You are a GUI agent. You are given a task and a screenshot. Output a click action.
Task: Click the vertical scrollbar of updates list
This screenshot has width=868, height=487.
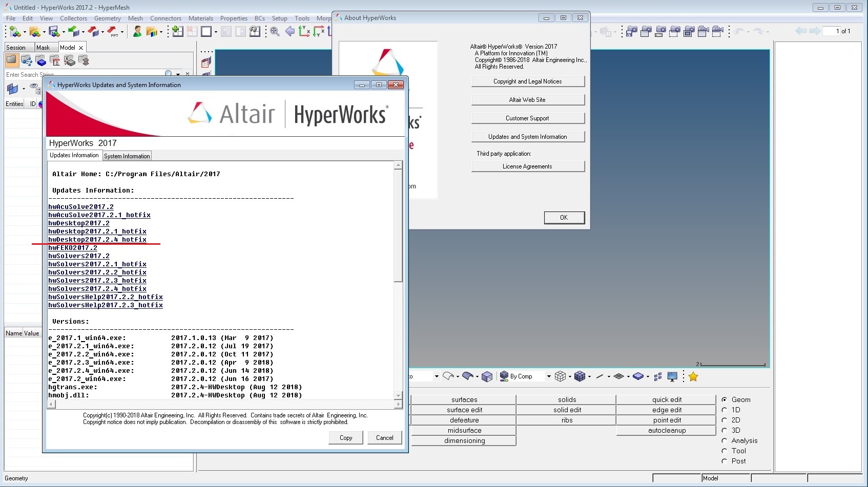[x=398, y=280]
